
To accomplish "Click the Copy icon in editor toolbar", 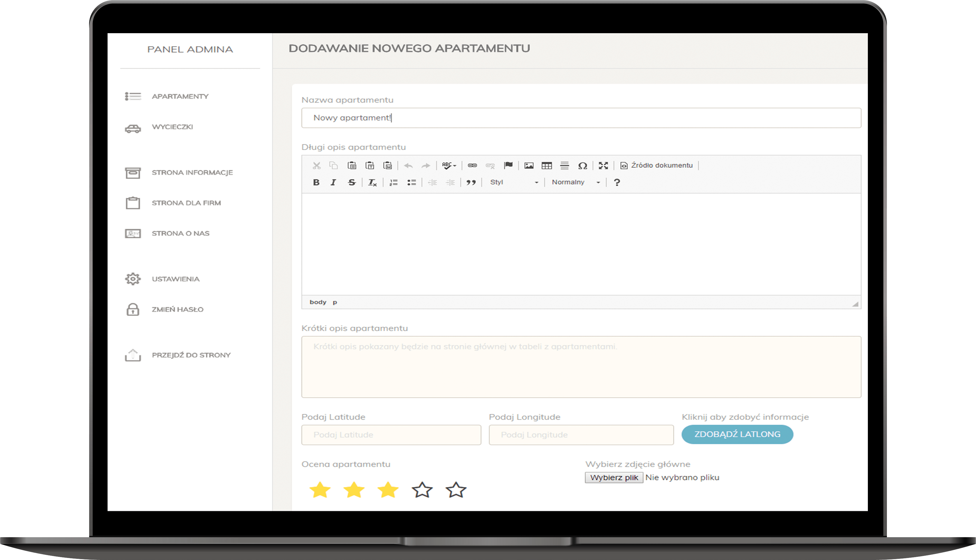I will click(x=333, y=166).
